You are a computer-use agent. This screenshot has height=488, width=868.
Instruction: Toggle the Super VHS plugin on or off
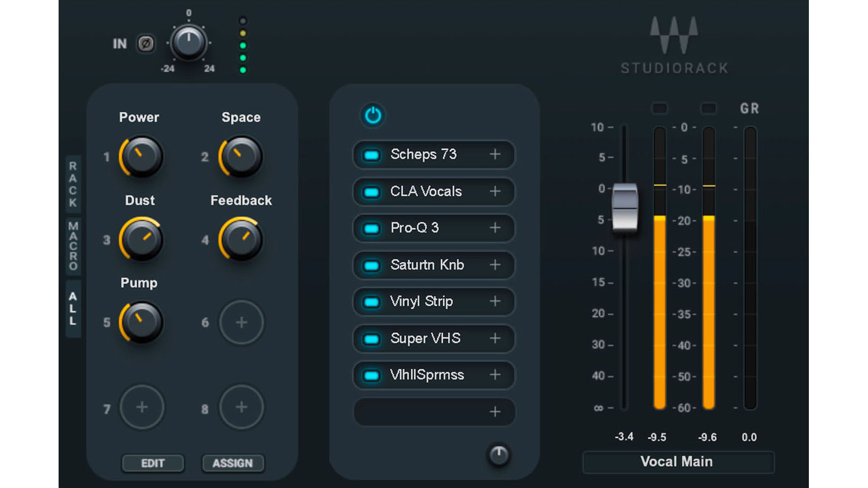[x=372, y=338]
